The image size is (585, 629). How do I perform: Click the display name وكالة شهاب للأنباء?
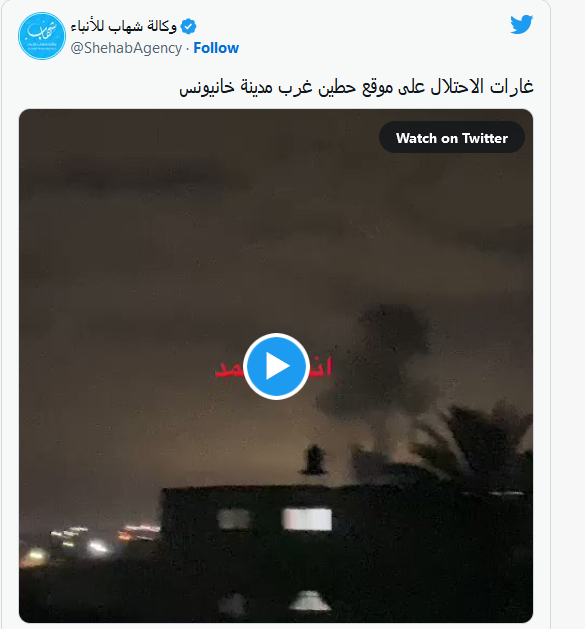click(124, 26)
